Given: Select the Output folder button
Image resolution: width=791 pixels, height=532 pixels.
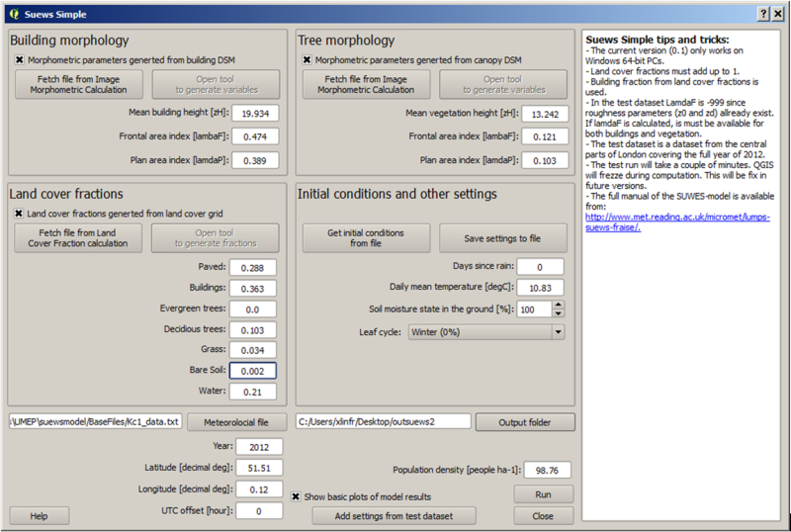Looking at the screenshot, I should tap(525, 422).
